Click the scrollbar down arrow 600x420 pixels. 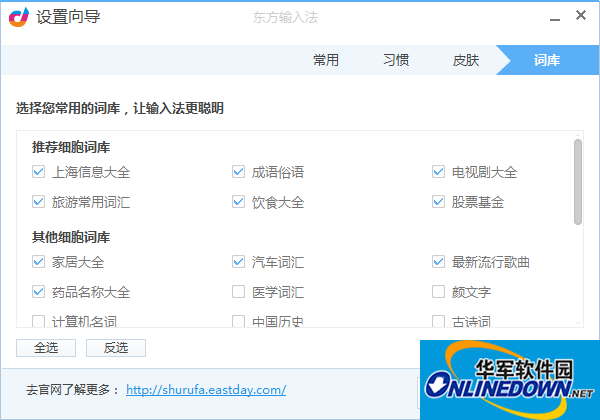pyautogui.click(x=578, y=324)
